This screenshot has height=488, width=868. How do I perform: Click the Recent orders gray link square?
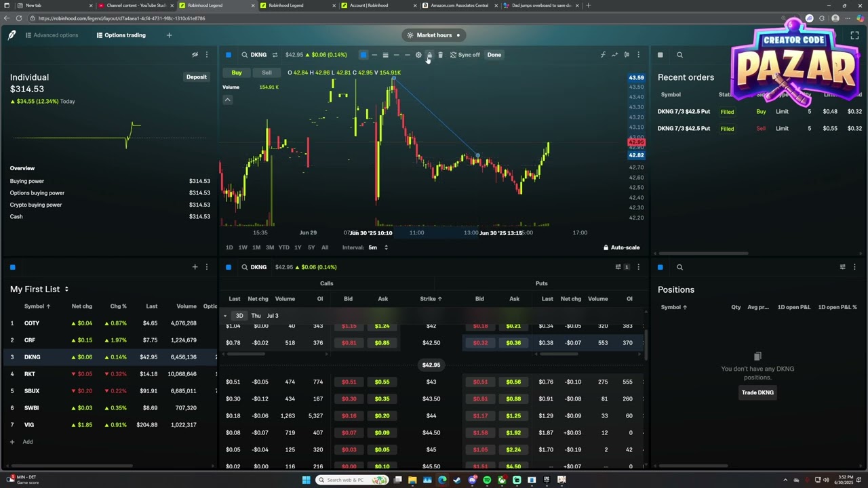coord(660,55)
